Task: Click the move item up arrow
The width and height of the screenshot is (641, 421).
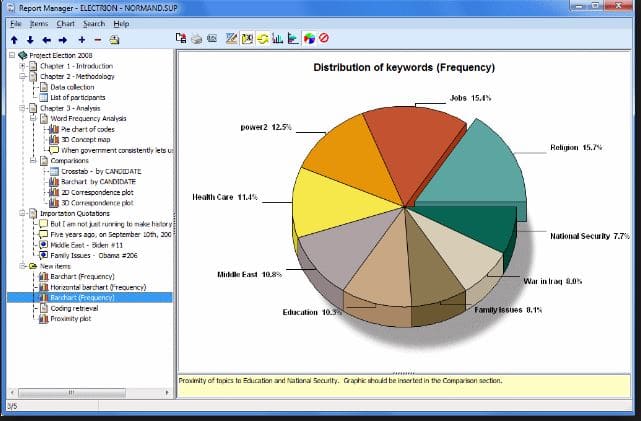Action: (14, 40)
